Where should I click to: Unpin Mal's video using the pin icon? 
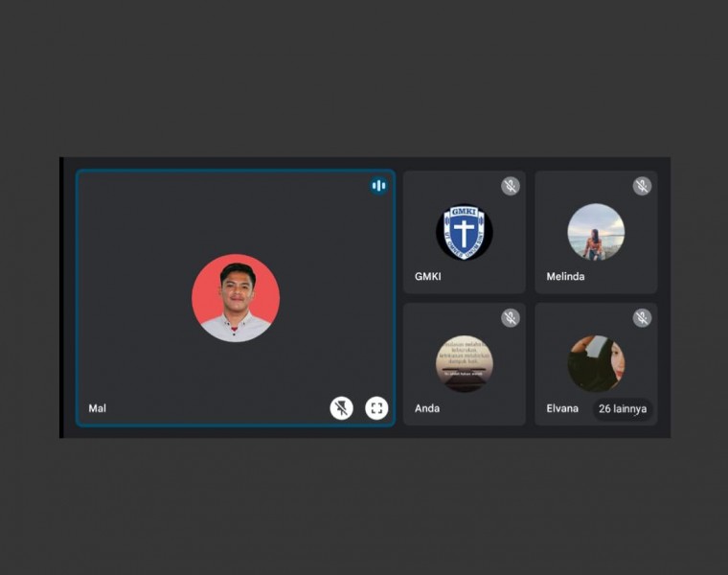(342, 408)
